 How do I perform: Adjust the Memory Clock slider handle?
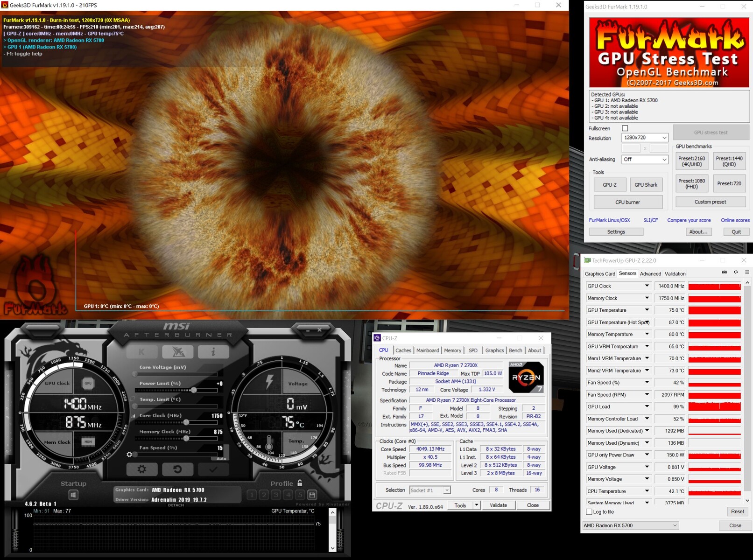pyautogui.click(x=186, y=439)
